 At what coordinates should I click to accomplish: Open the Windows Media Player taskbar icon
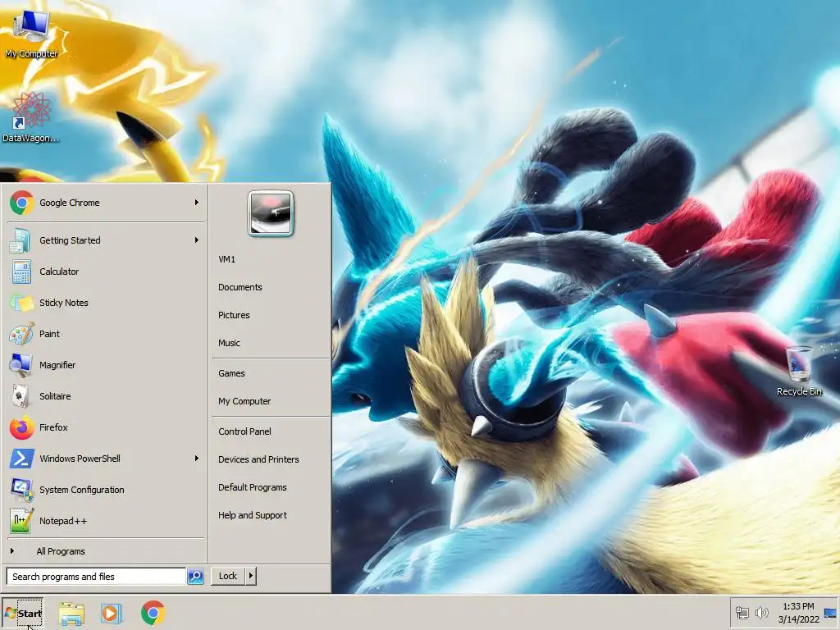(x=112, y=614)
